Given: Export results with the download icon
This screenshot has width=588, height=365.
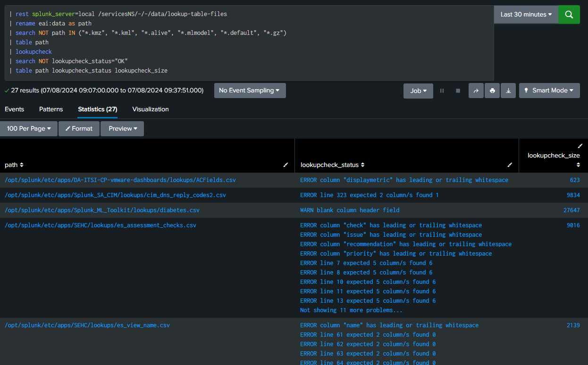Looking at the screenshot, I should [508, 91].
